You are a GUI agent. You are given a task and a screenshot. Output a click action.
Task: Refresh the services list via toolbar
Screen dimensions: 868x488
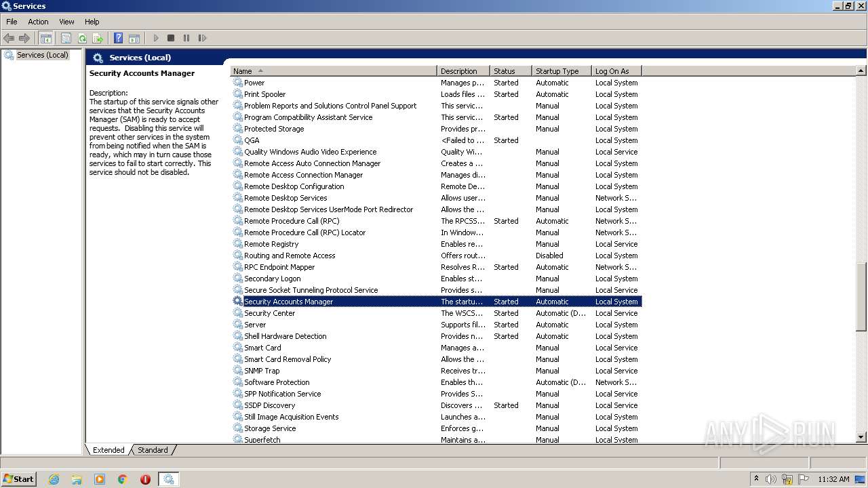coord(82,39)
